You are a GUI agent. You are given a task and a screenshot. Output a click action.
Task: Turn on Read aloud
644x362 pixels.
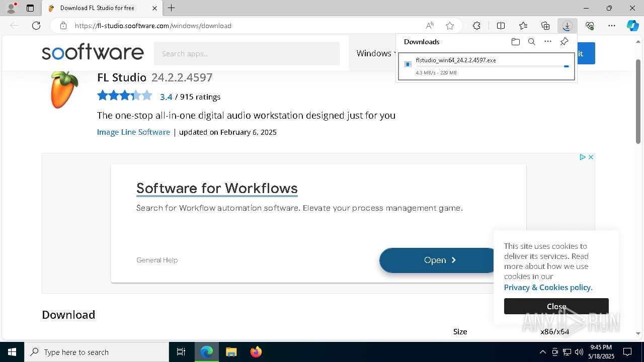pyautogui.click(x=430, y=26)
